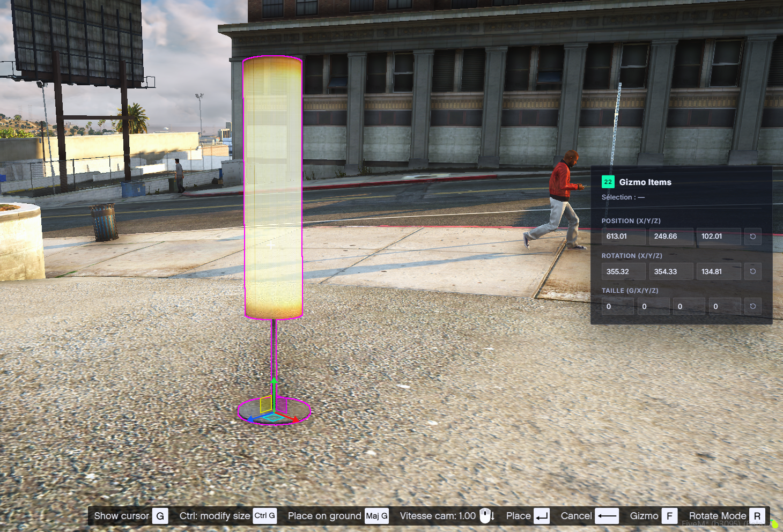This screenshot has height=532, width=783.
Task: Click the position Z field 102.01
Action: [719, 237]
